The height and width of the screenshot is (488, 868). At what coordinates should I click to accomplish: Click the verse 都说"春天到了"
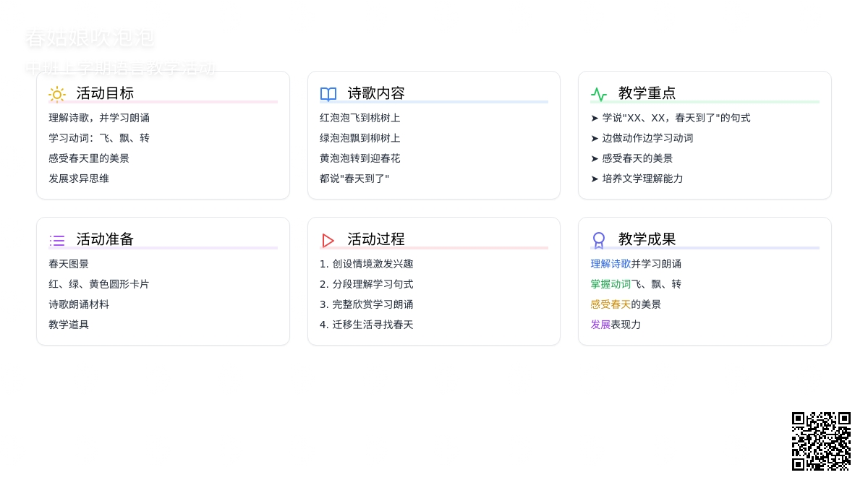pyautogui.click(x=354, y=179)
